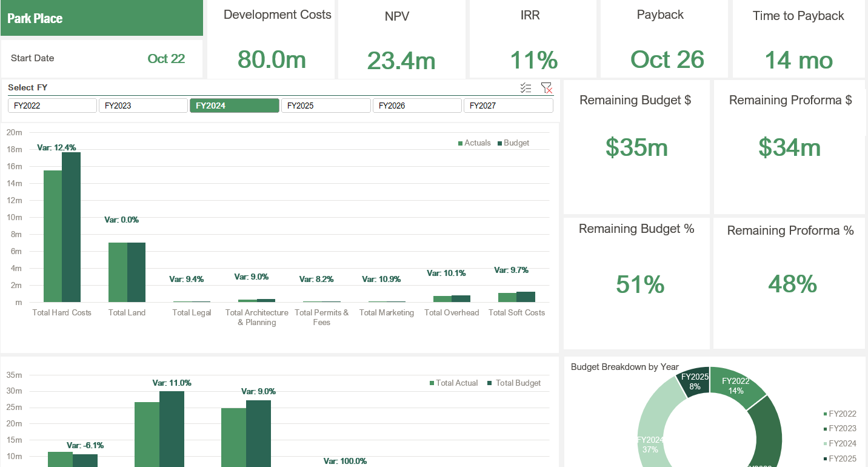Open multi-select mode on the Select FY slicer

[526, 87]
